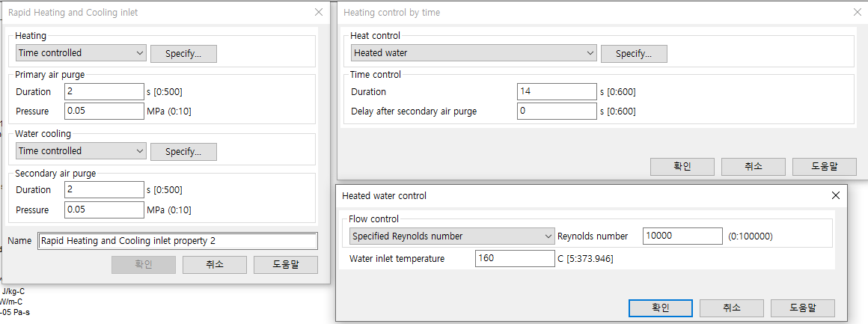Cancel the Rapid Heating and Cooling inlet dialog
This screenshot has height=324, width=868.
(214, 265)
